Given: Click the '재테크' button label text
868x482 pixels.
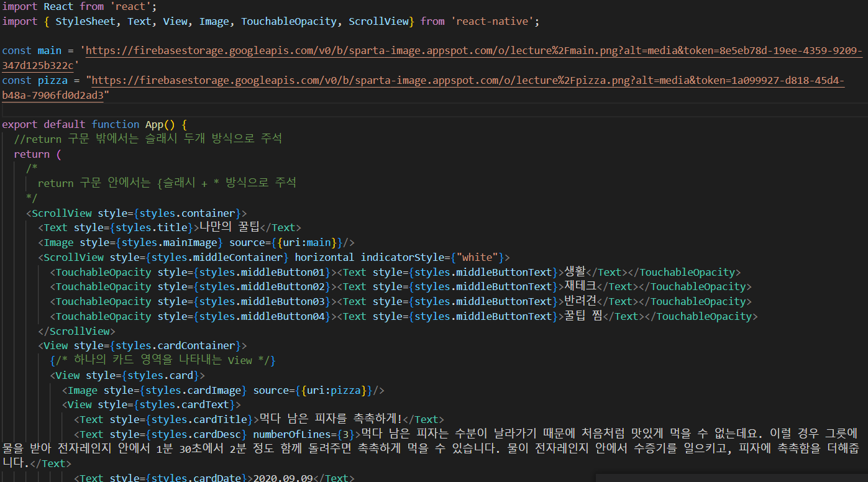Looking at the screenshot, I should (x=580, y=286).
